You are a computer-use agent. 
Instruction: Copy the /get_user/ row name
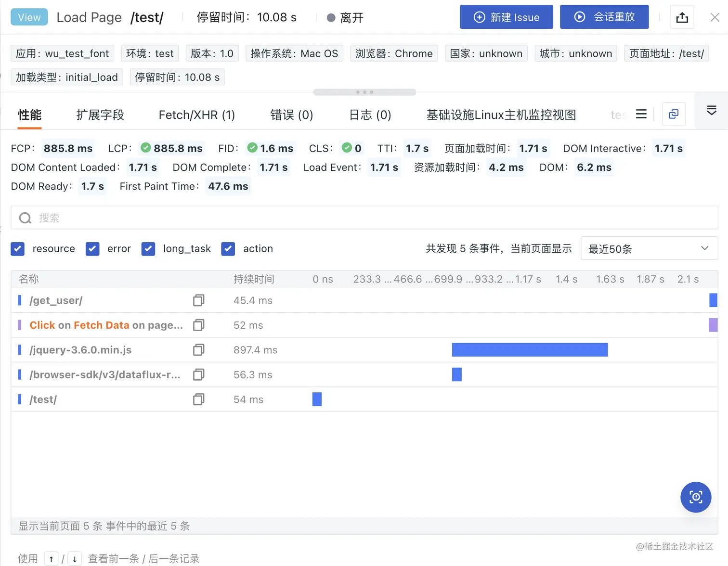198,300
